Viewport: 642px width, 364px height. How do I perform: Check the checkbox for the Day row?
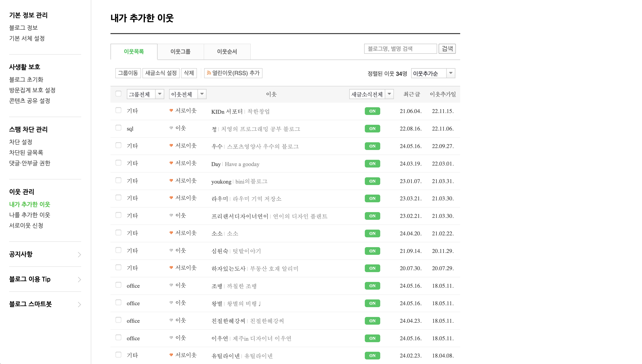click(118, 163)
